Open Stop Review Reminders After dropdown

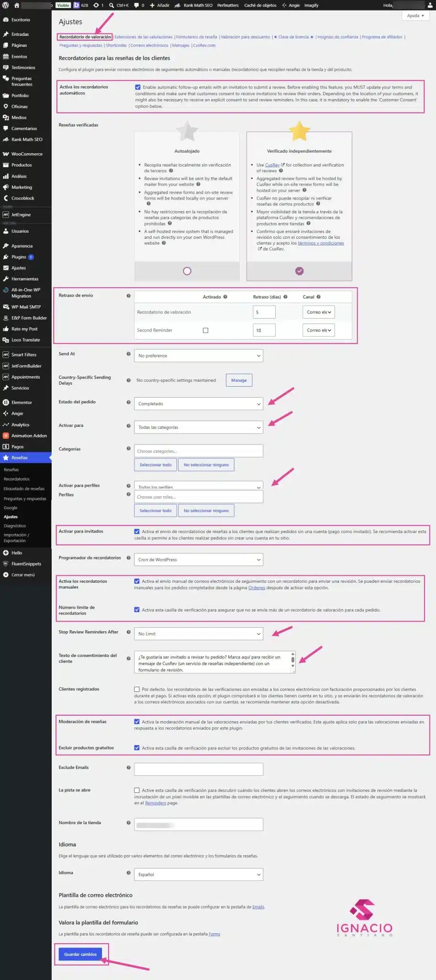(x=199, y=634)
